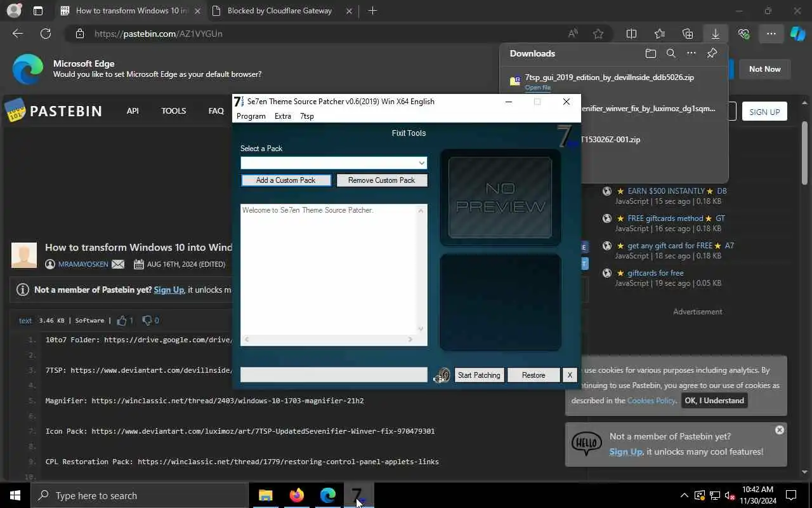The width and height of the screenshot is (812, 508).
Task: Click the thumbs down dislike icon
Action: (147, 321)
